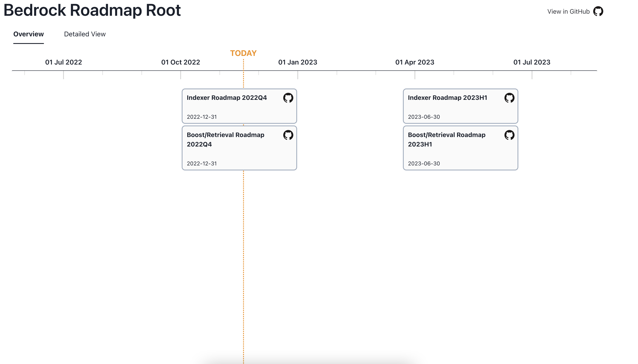Click the 01 Jul 2023 axis label
The width and height of the screenshot is (638, 364).
tap(532, 62)
